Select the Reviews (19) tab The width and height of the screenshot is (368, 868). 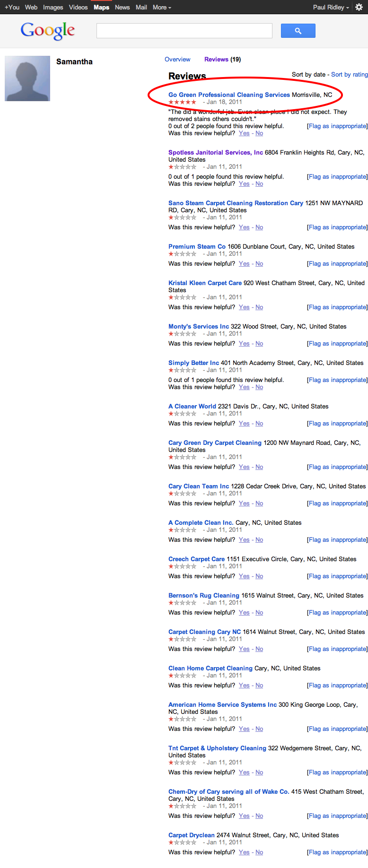tap(222, 60)
